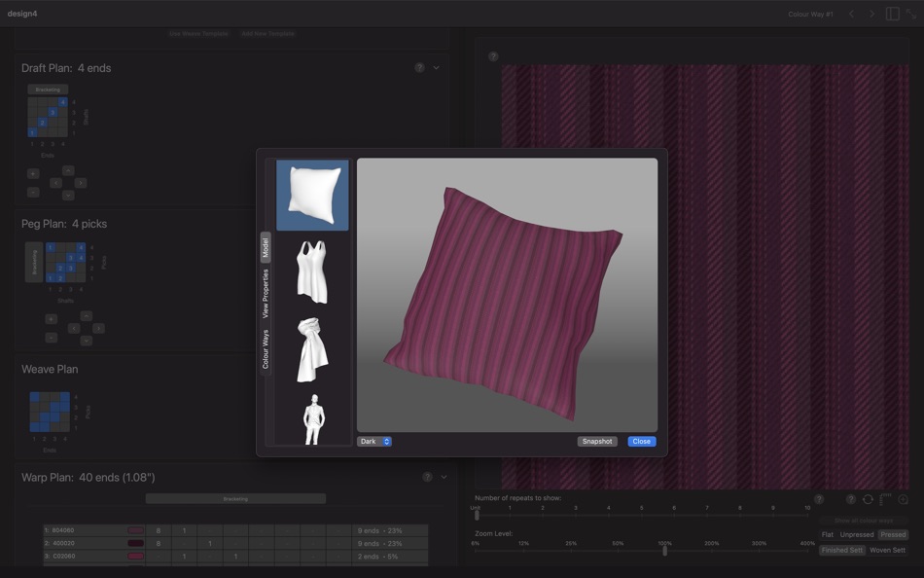Screen dimensions: 924x578
Task: Remove an end with Draft Plan minus button
Action: click(33, 193)
